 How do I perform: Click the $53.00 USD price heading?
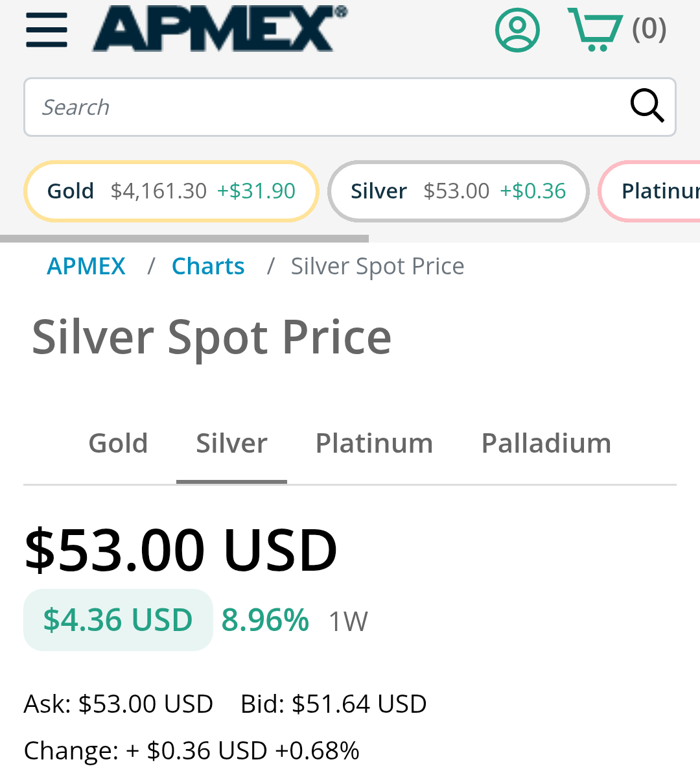click(181, 550)
